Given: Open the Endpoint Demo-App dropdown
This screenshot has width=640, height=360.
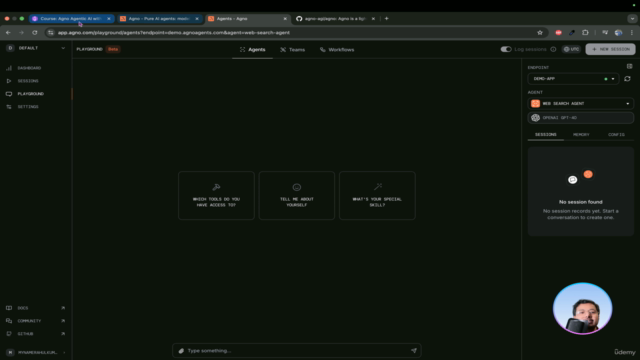Looking at the screenshot, I should tap(573, 79).
